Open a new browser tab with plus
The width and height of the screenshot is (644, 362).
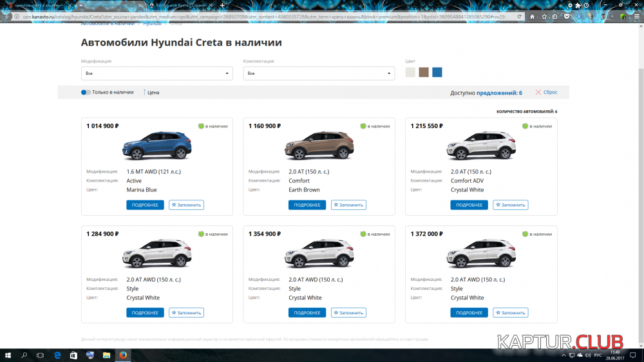pos(222,5)
